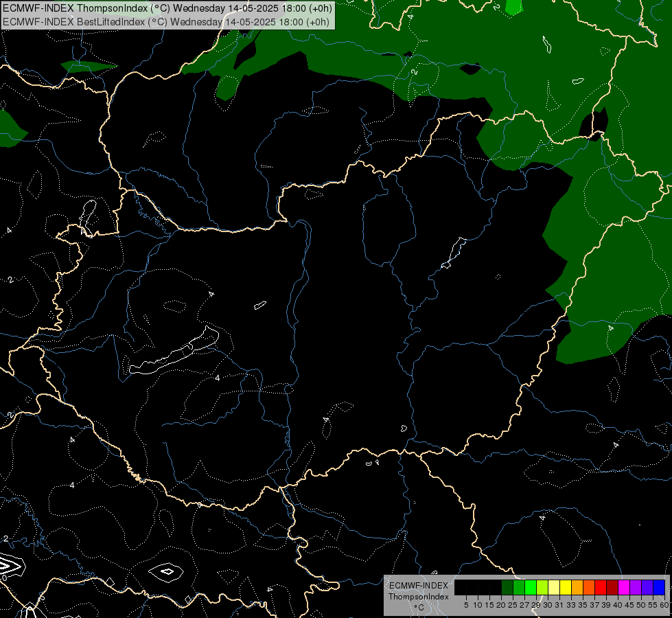672x618 pixels.
Task: Click the purple 45-50 legend swatch
Action: (636, 587)
